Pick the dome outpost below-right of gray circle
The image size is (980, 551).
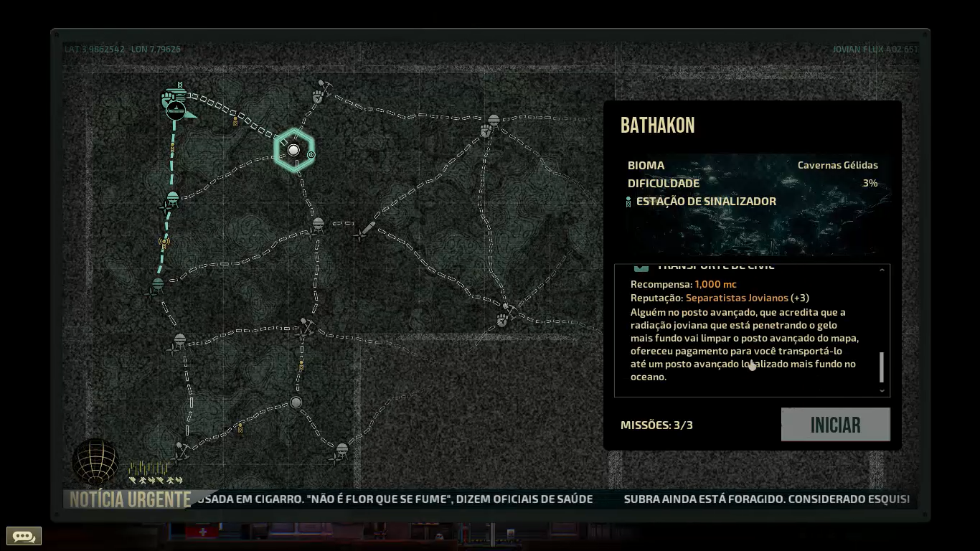tap(341, 451)
